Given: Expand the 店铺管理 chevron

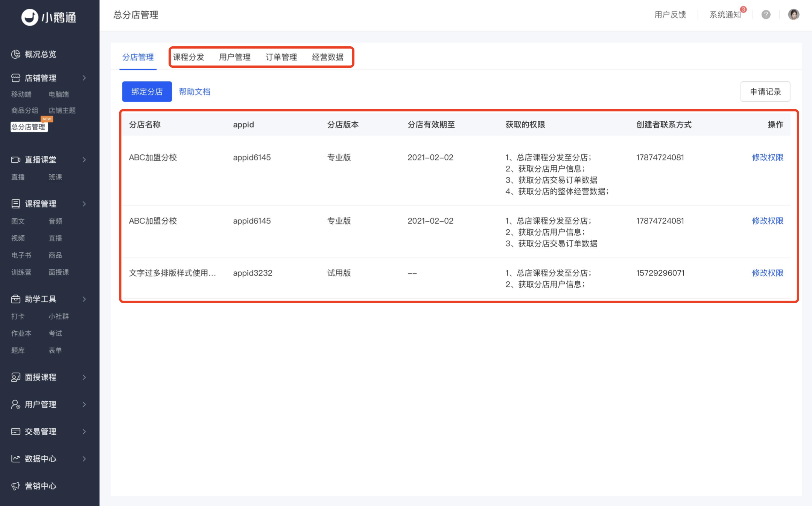Looking at the screenshot, I should 84,78.
